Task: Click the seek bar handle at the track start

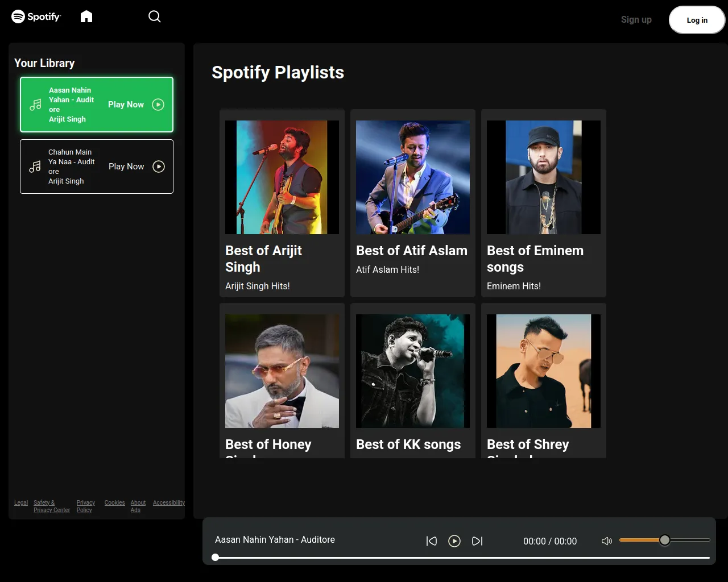Action: point(216,558)
